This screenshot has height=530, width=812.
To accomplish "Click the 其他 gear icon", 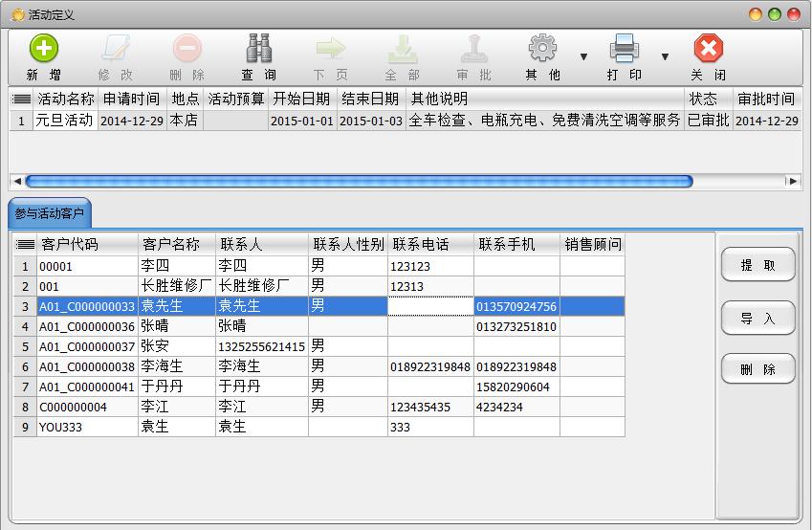I will [x=542, y=49].
